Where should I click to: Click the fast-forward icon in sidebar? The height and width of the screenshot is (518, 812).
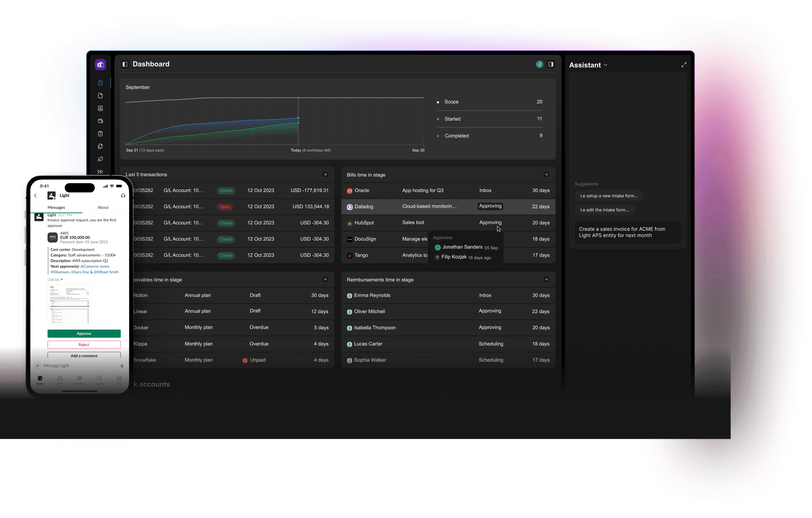pos(100,172)
